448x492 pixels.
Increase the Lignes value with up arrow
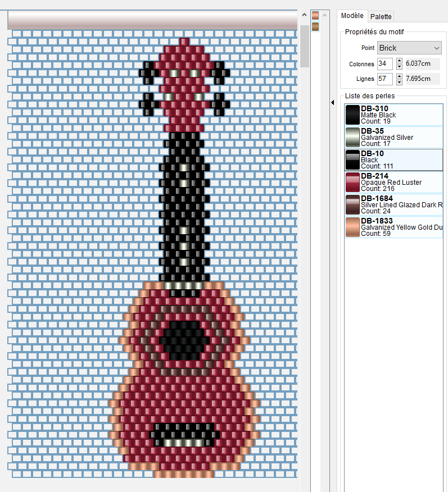400,75
